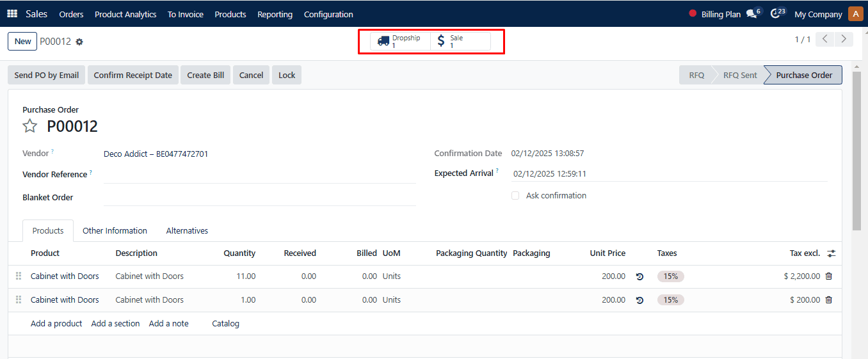Open the Expected Arrival date picker
This screenshot has height=359, width=868.
tap(669, 173)
